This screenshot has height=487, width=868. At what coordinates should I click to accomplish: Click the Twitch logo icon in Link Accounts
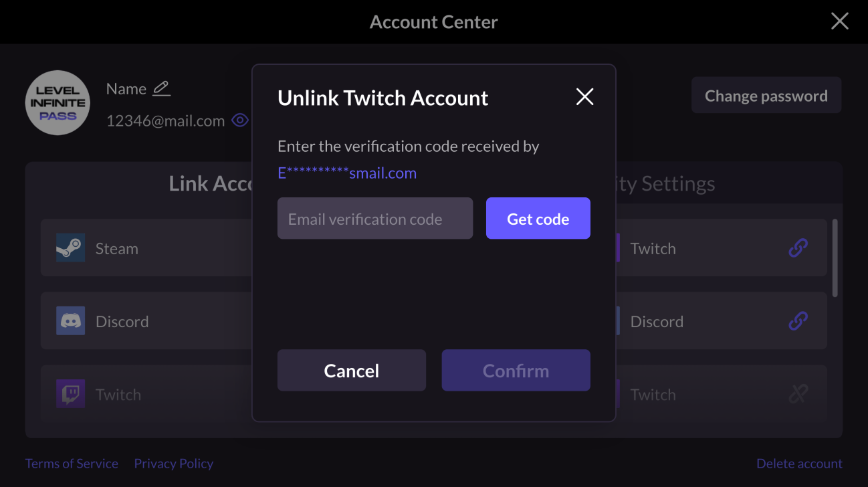pos(70,394)
